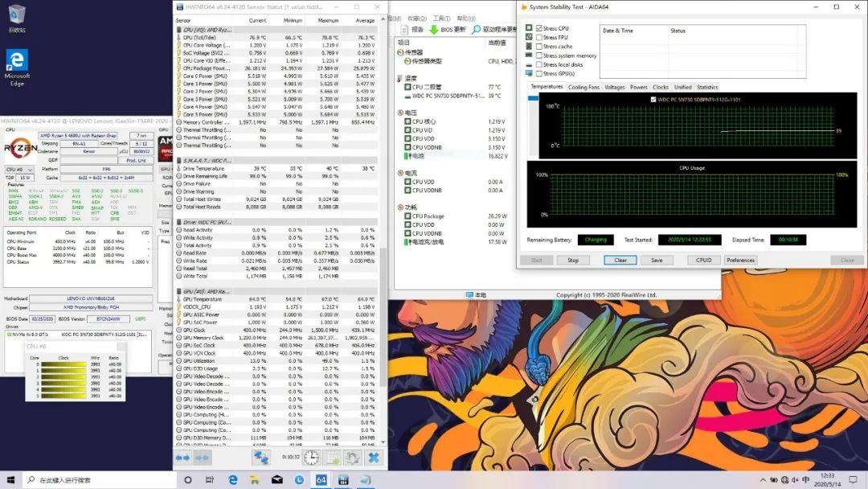The width and height of the screenshot is (868, 489).
Task: Select the 功耗 group icon in AIDA64
Action: [400, 208]
